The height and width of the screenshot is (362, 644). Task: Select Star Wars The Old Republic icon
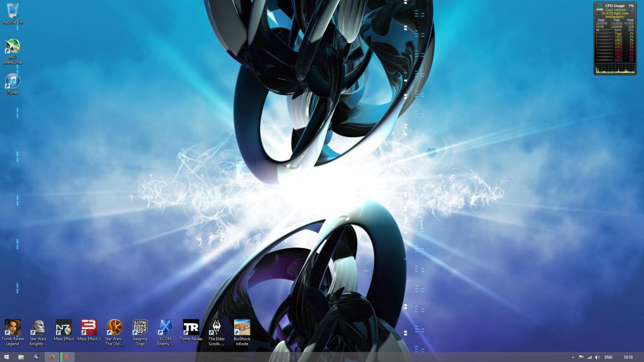point(115,333)
